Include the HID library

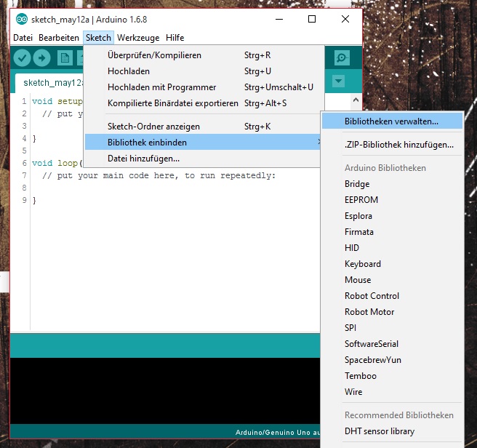392,248
